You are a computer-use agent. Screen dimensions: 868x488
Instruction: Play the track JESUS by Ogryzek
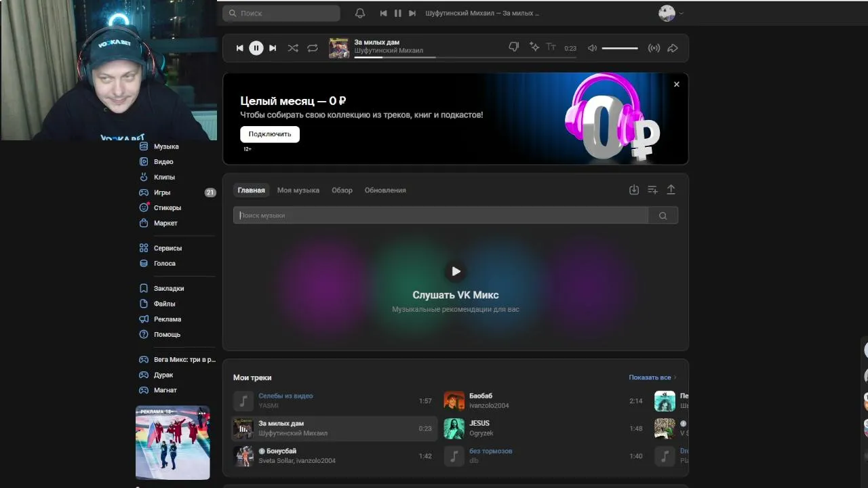pyautogui.click(x=544, y=428)
